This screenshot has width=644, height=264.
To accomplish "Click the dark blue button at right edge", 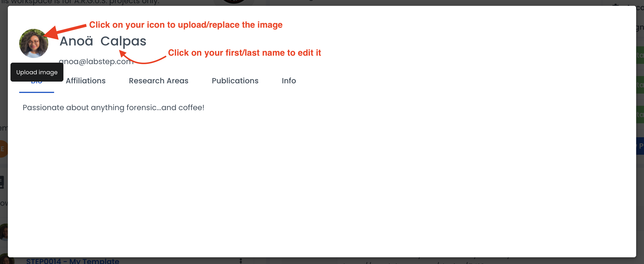I will pyautogui.click(x=640, y=146).
